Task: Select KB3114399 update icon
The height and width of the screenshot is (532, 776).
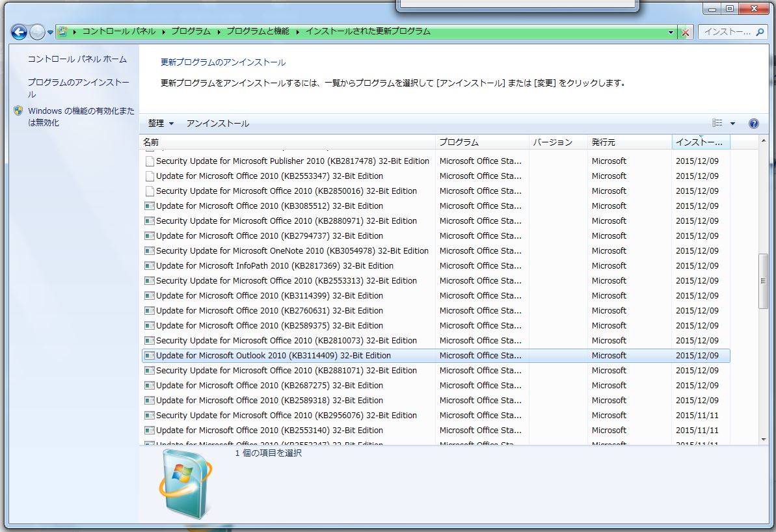Action: point(150,295)
